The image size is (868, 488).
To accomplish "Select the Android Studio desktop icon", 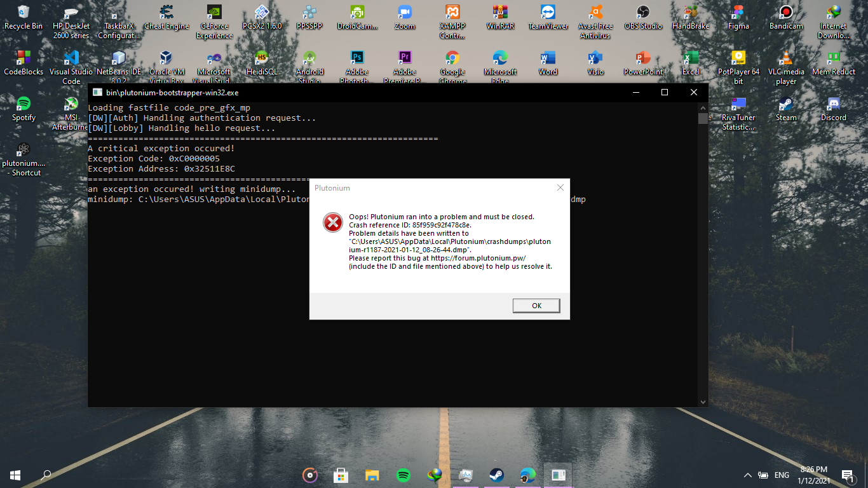I will [309, 67].
